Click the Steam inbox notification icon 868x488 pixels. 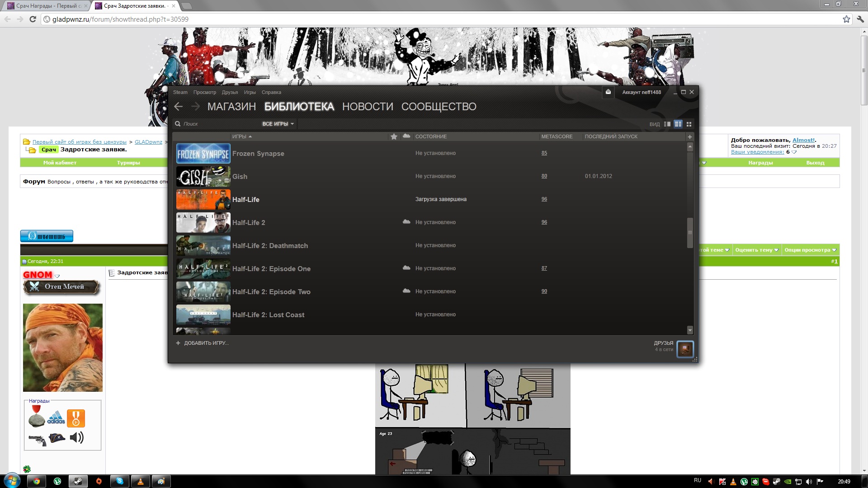point(608,92)
